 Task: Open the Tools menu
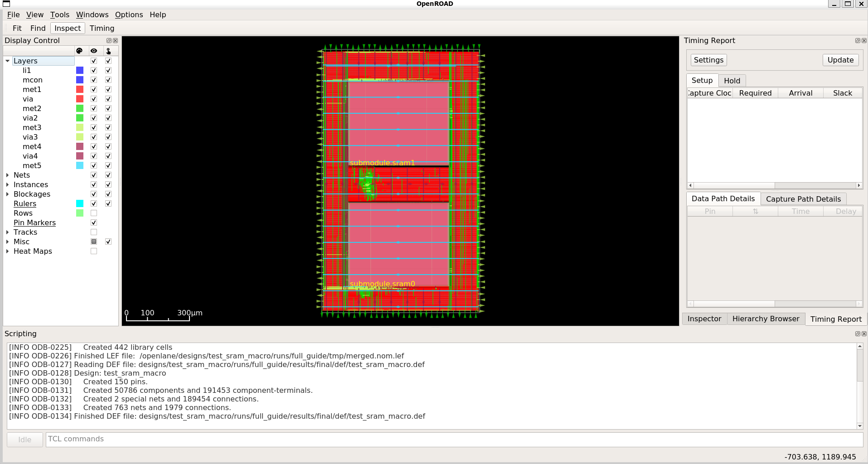coord(60,14)
